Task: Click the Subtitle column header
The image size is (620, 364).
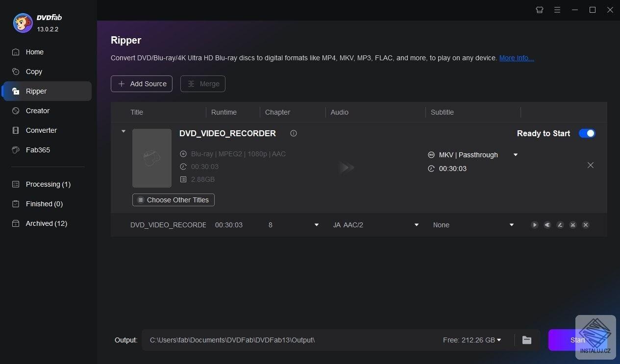Action: click(442, 112)
